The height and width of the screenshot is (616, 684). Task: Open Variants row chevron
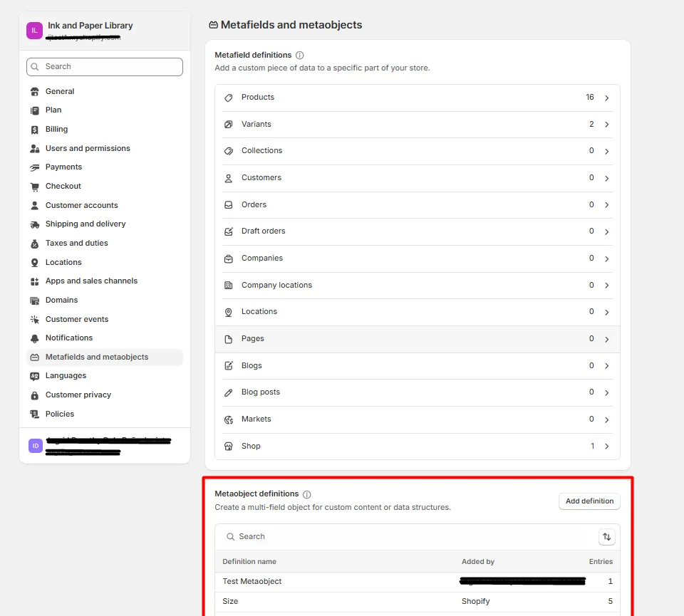pyautogui.click(x=607, y=125)
